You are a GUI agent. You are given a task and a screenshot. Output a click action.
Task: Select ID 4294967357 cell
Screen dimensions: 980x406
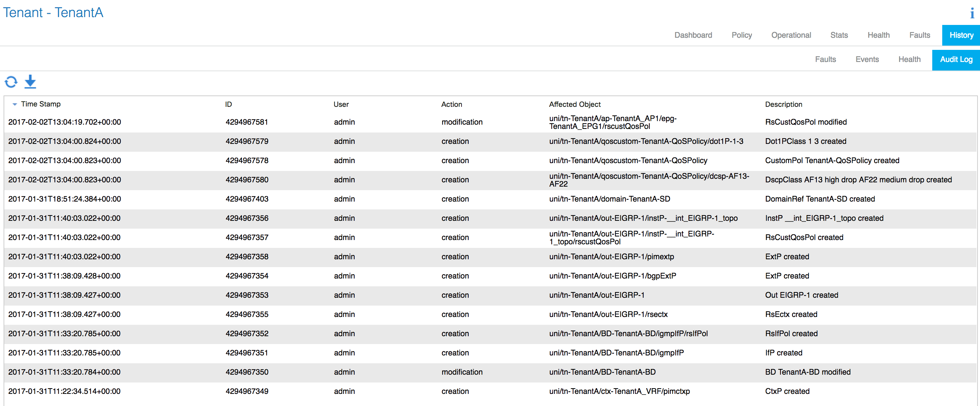247,238
